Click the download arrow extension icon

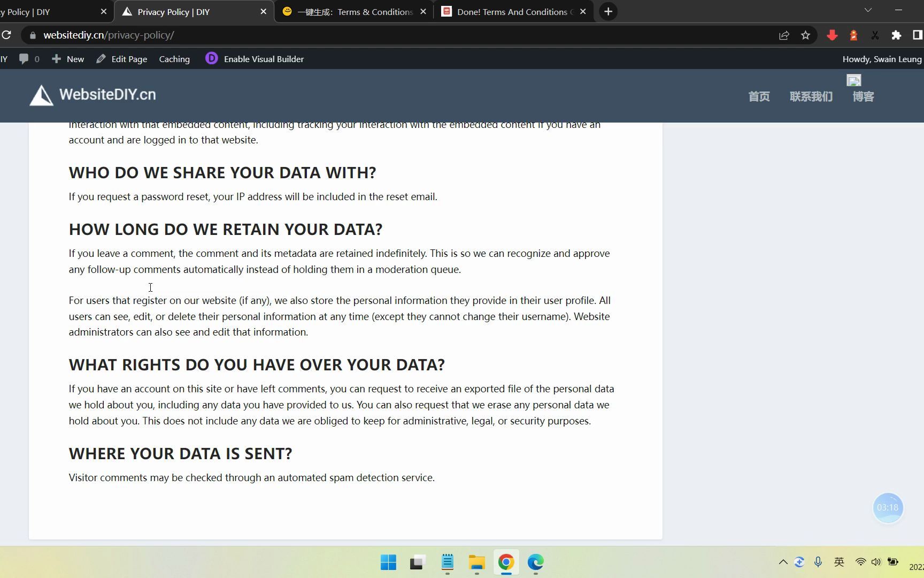point(832,35)
